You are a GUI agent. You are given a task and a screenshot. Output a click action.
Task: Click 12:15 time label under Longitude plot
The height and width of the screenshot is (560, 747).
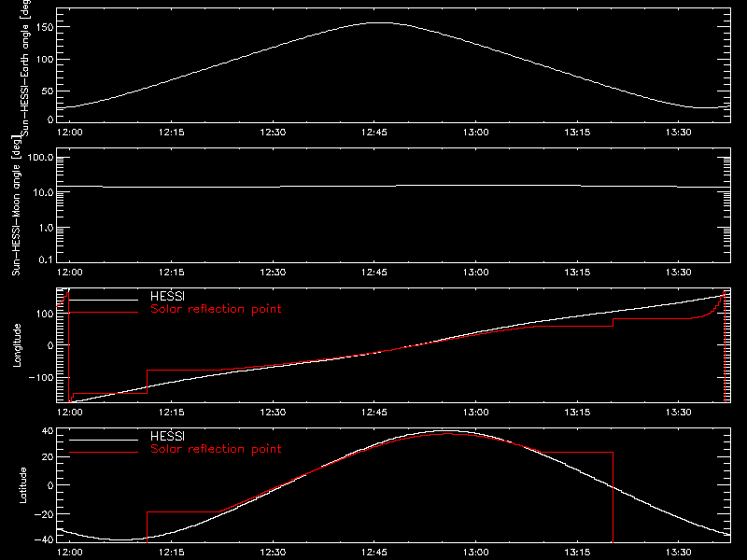coord(171,412)
